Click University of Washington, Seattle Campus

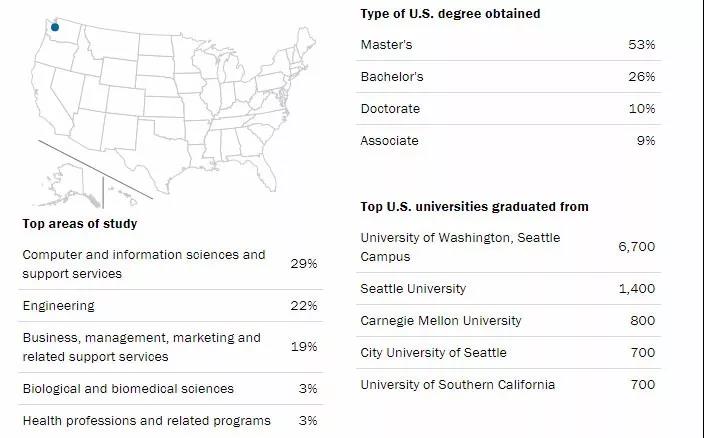point(460,247)
